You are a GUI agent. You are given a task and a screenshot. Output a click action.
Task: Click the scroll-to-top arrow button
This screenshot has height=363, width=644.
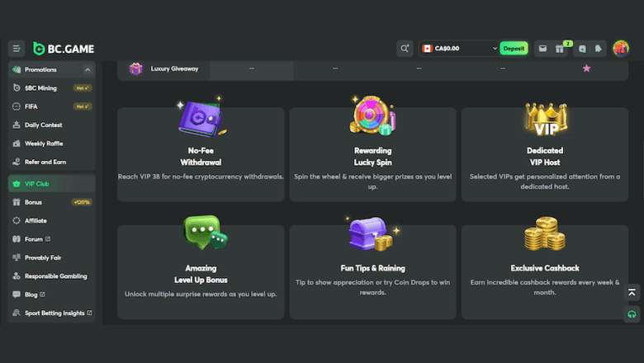(632, 293)
